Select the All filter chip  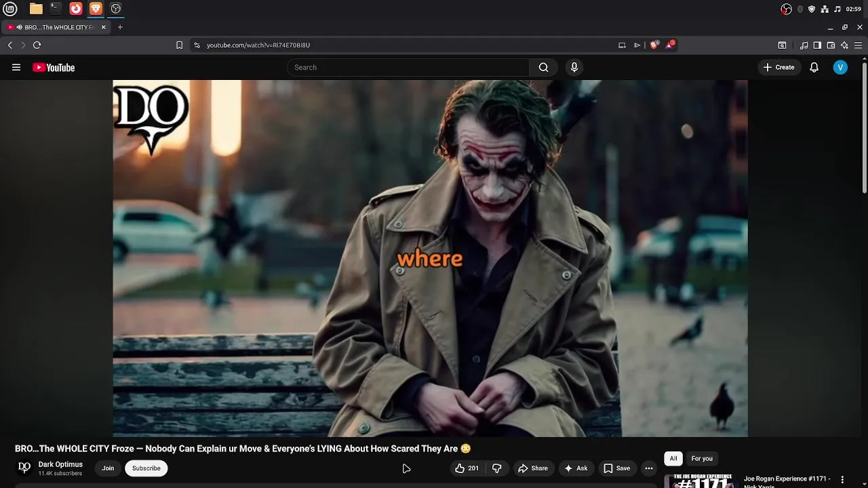(673, 459)
